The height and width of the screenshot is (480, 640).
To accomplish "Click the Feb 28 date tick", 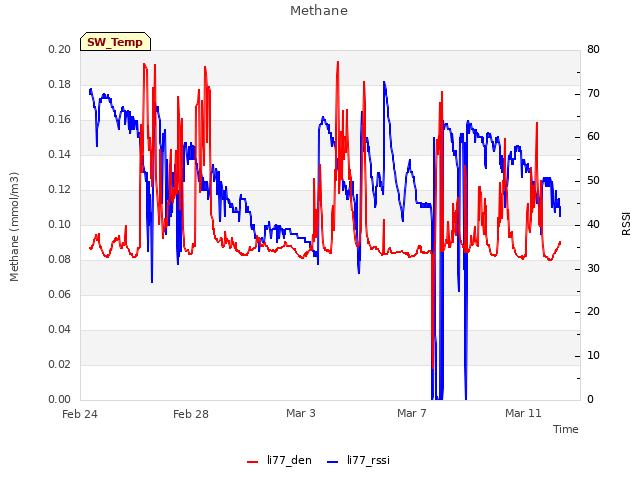I will point(191,414).
